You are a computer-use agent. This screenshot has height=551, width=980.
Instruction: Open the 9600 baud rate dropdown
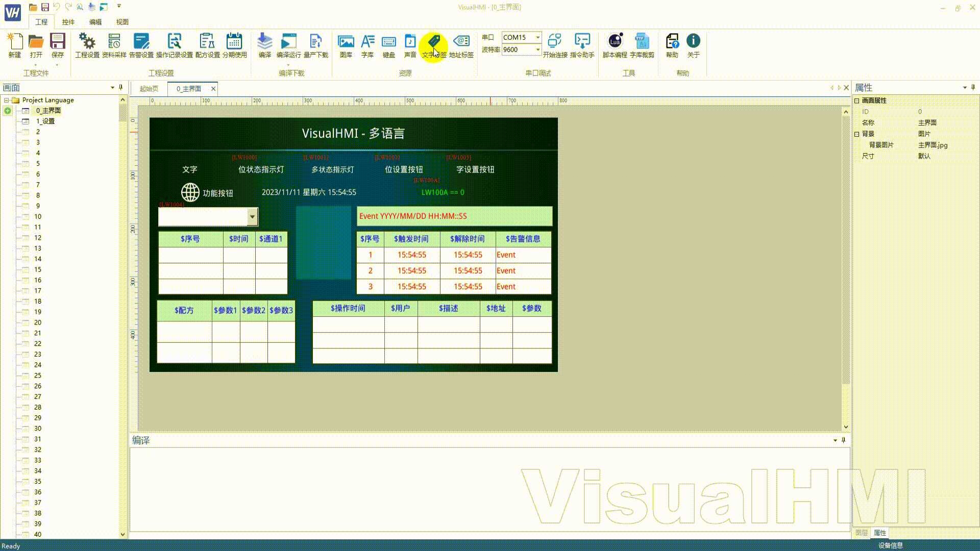[x=537, y=49]
